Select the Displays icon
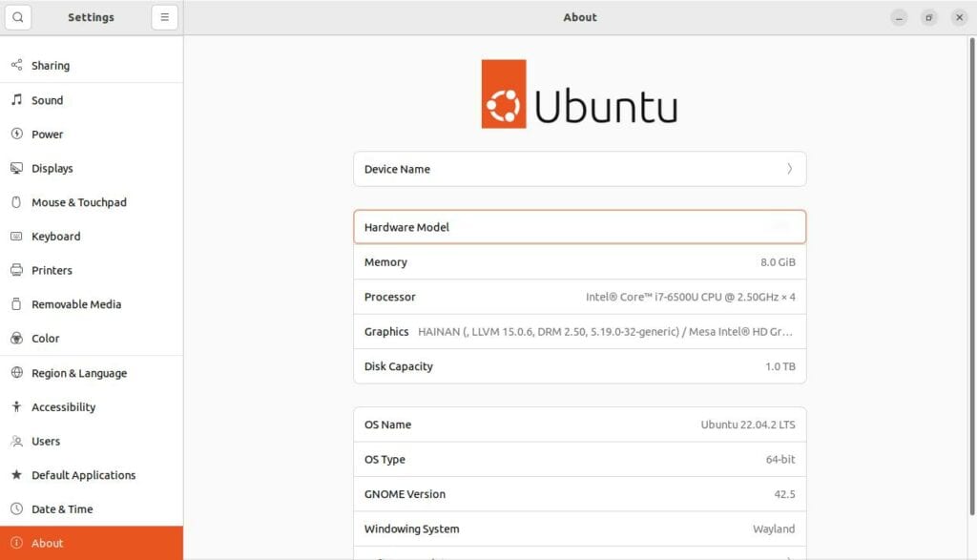The width and height of the screenshot is (977, 560). 15,168
